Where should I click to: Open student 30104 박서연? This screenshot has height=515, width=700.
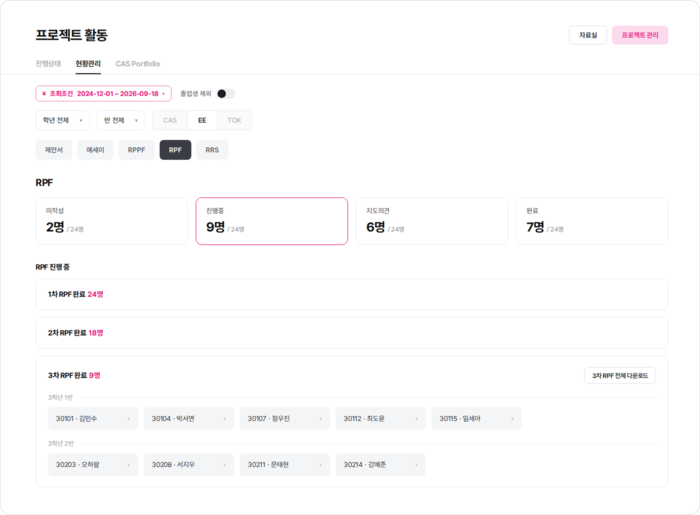tap(189, 419)
